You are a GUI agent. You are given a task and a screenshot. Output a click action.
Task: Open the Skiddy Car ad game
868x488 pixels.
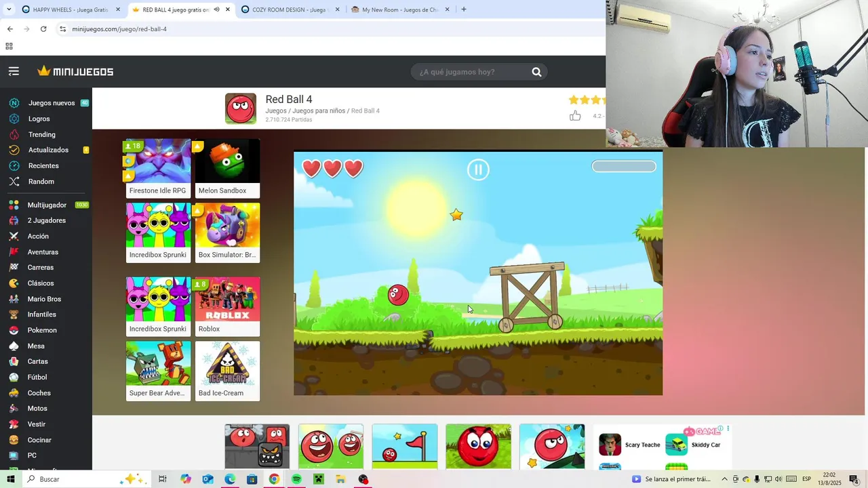tap(693, 445)
